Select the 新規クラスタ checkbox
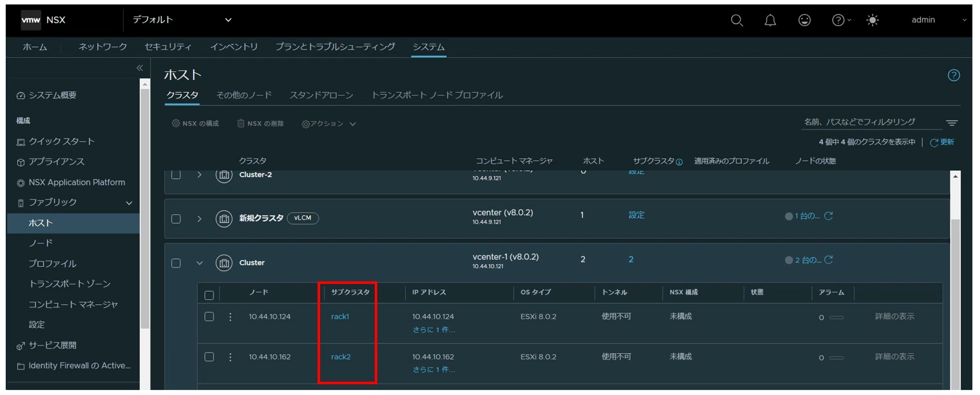Image resolution: width=980 pixels, height=395 pixels. click(x=177, y=218)
